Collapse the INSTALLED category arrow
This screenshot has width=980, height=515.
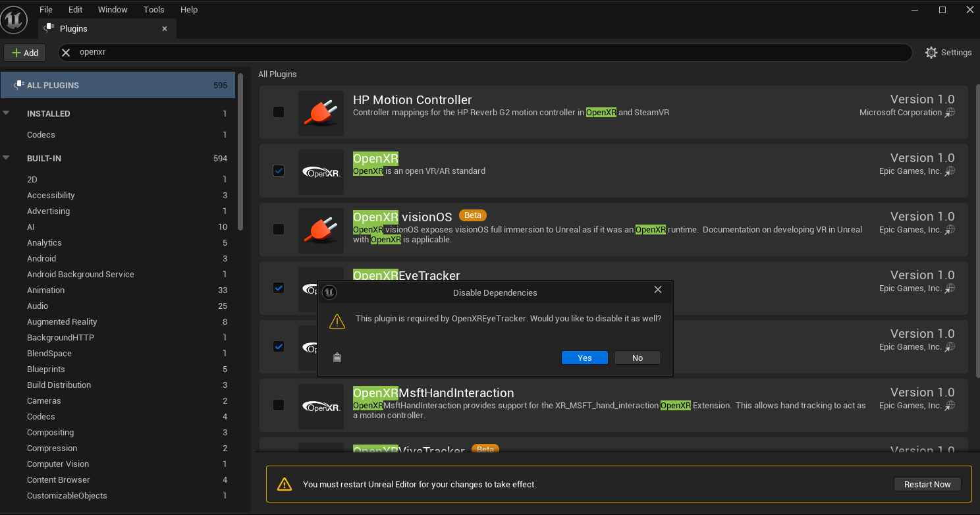(7, 113)
